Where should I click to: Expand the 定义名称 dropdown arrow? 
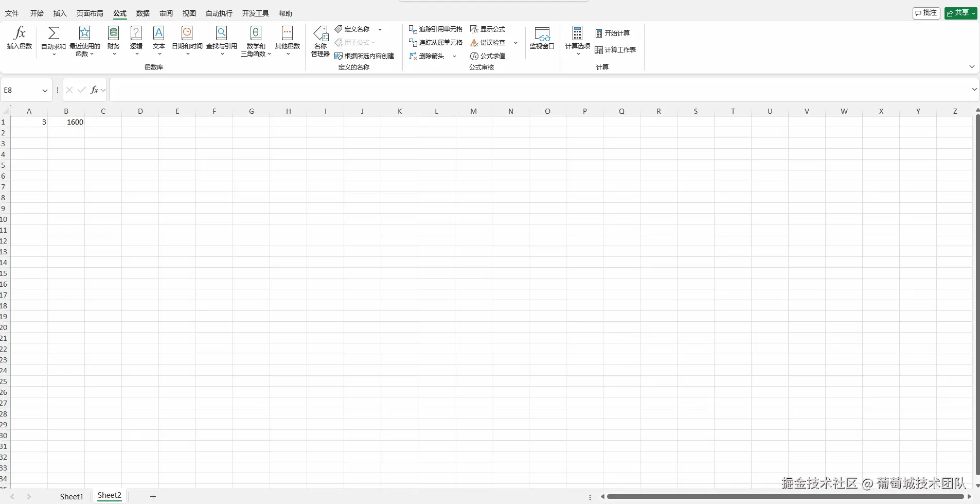tap(380, 29)
